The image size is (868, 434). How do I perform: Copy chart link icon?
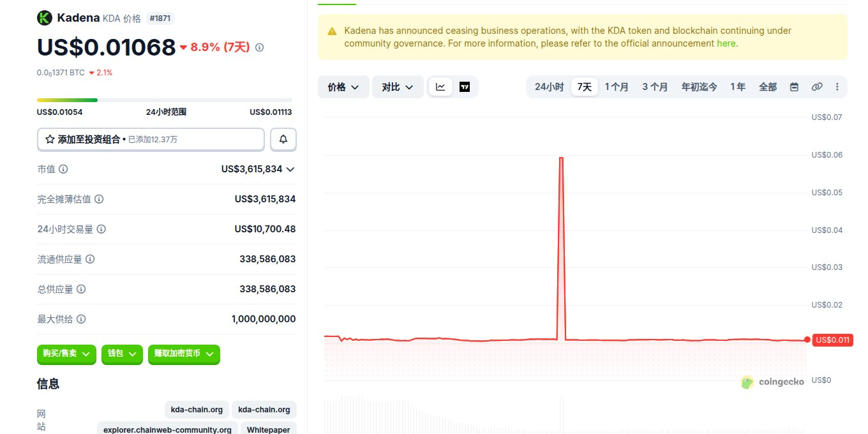[x=817, y=87]
